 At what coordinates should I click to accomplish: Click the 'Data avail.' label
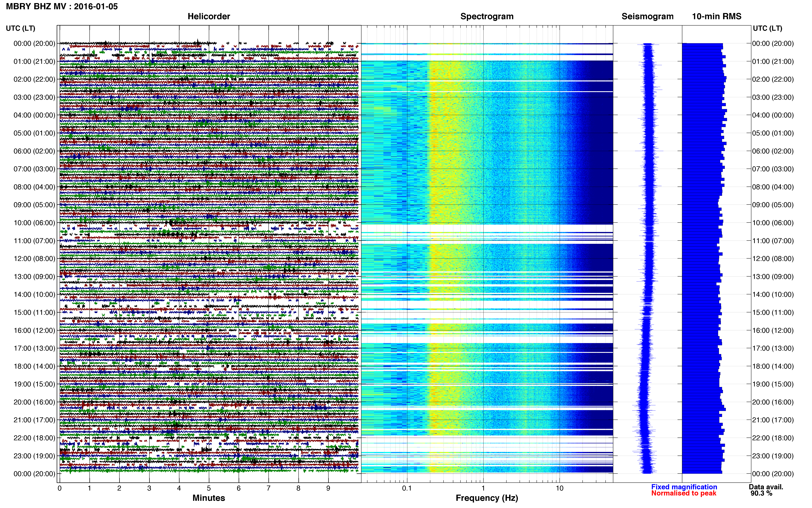point(766,487)
